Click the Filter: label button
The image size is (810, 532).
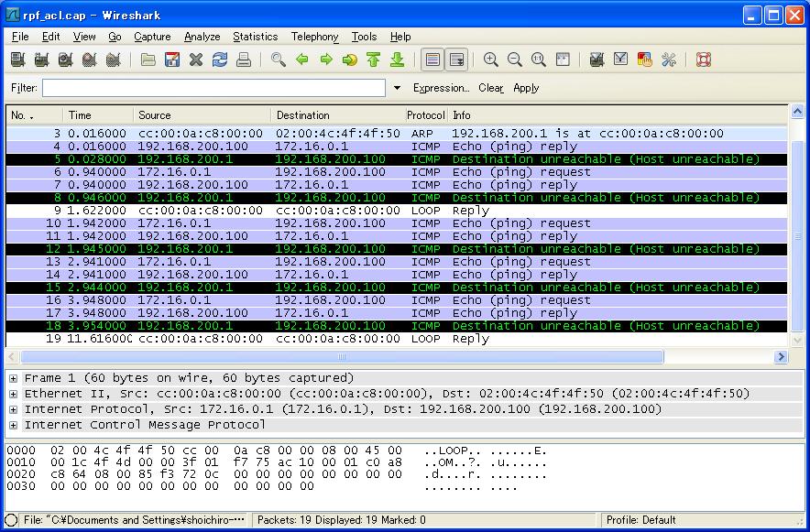(24, 88)
